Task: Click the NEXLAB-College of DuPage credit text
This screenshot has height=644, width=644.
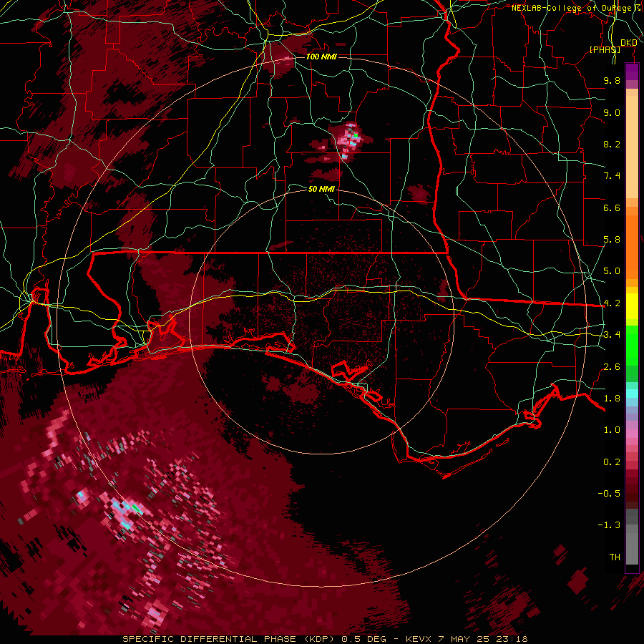Action: pyautogui.click(x=576, y=8)
